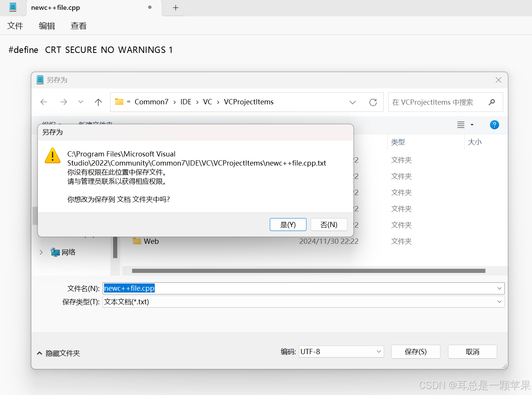This screenshot has width=532, height=395.
Task: Click the #define line in Notepad editor
Action: point(90,50)
